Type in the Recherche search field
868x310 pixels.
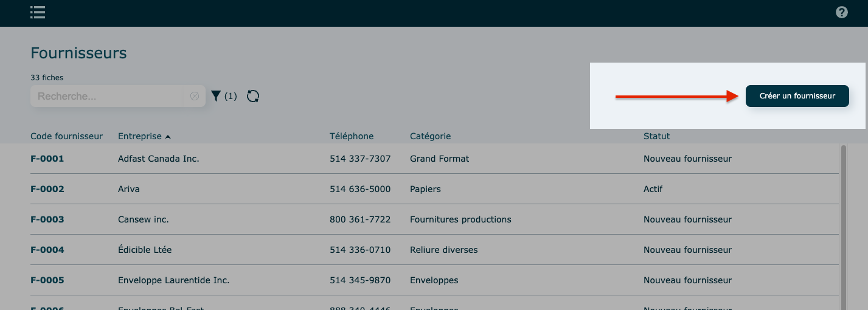(106, 96)
